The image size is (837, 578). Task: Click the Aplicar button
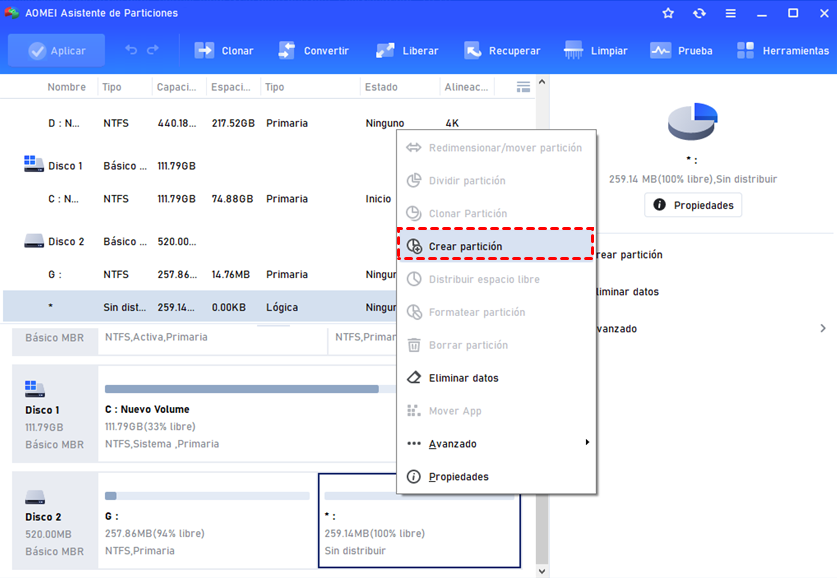point(57,51)
